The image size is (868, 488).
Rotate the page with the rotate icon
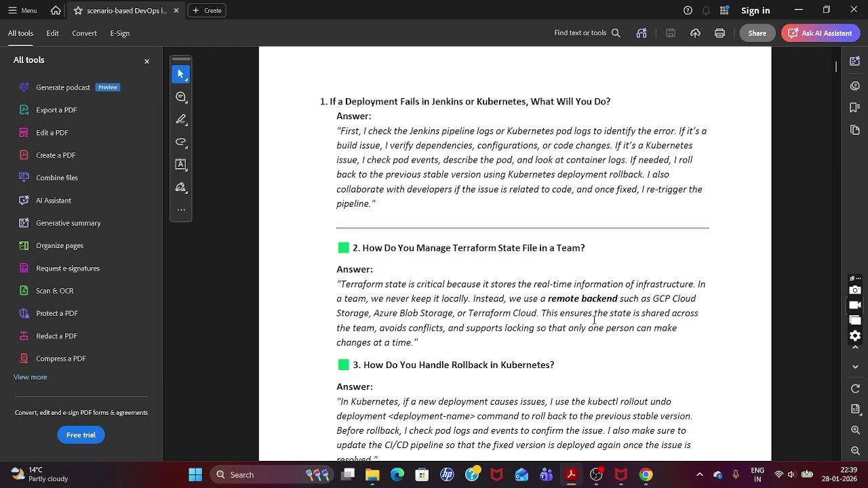pos(855,388)
